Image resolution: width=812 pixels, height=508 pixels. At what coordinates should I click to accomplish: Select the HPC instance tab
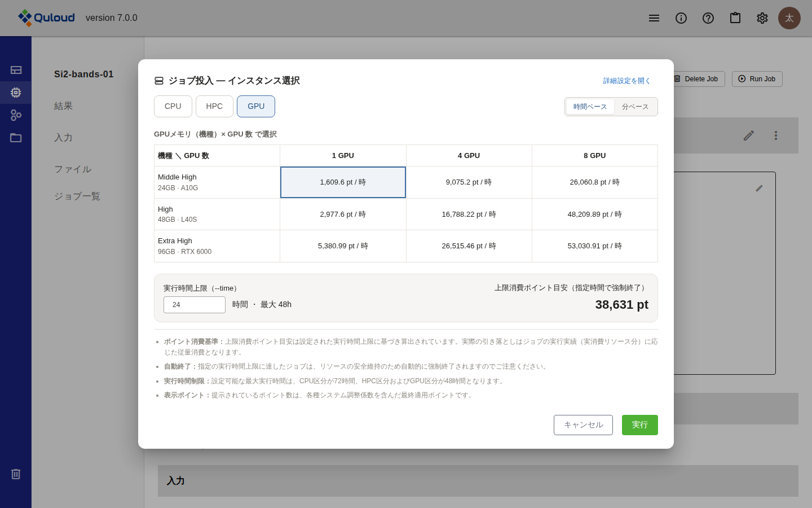214,106
